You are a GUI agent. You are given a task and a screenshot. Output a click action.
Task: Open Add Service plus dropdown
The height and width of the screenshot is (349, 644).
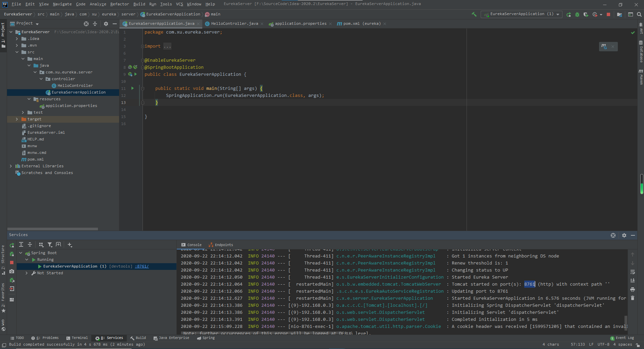click(70, 245)
